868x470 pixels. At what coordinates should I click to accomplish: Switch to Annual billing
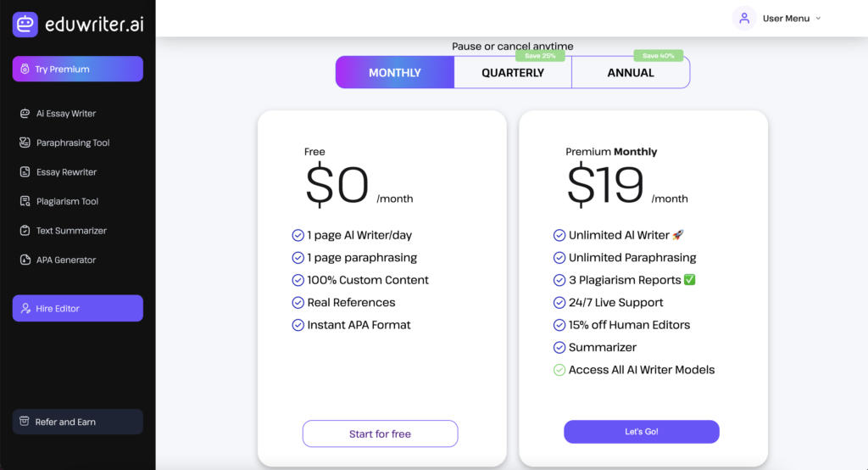point(631,73)
